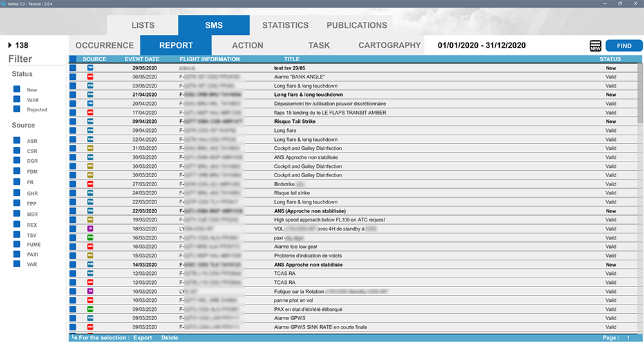The width and height of the screenshot is (644, 349).
Task: Open the 01/01/2020 - 31/12/2020 date range selector
Action: tap(482, 46)
